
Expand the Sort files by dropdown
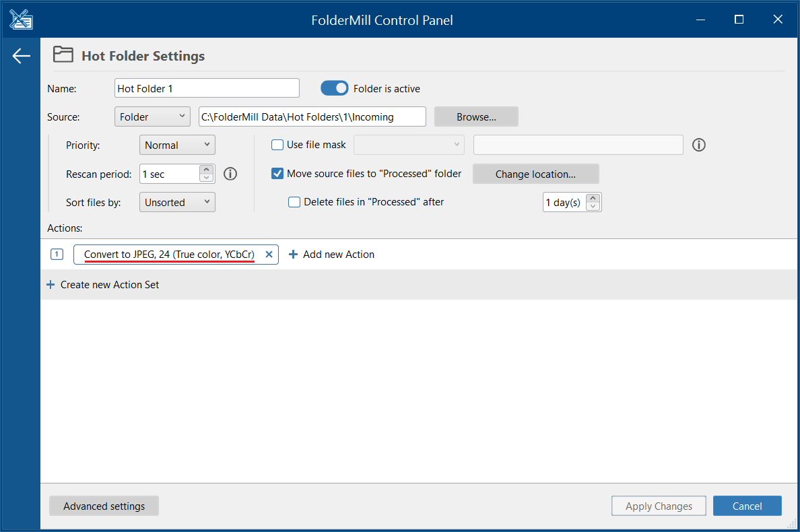tap(177, 202)
